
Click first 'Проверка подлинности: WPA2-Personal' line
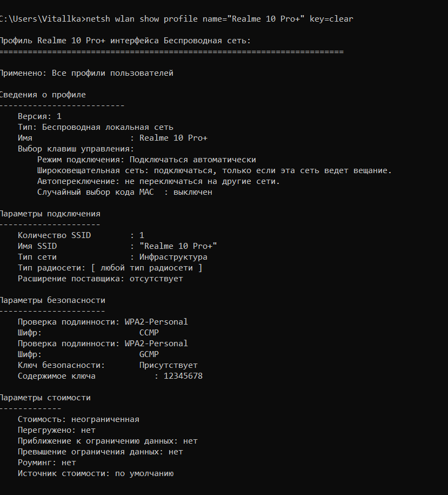coord(103,322)
